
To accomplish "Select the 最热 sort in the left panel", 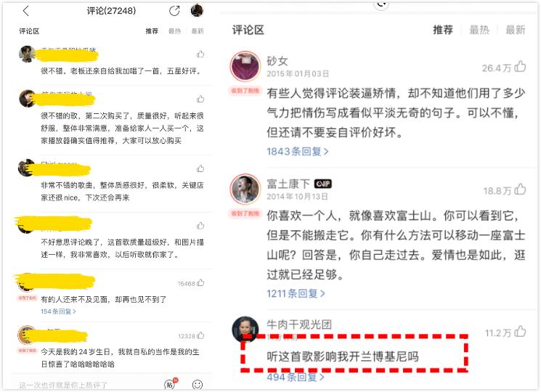I will click(x=174, y=31).
